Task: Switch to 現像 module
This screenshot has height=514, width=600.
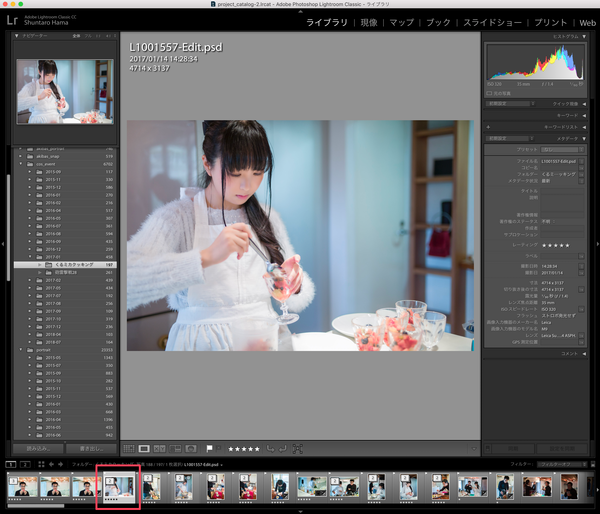Action: pos(369,23)
